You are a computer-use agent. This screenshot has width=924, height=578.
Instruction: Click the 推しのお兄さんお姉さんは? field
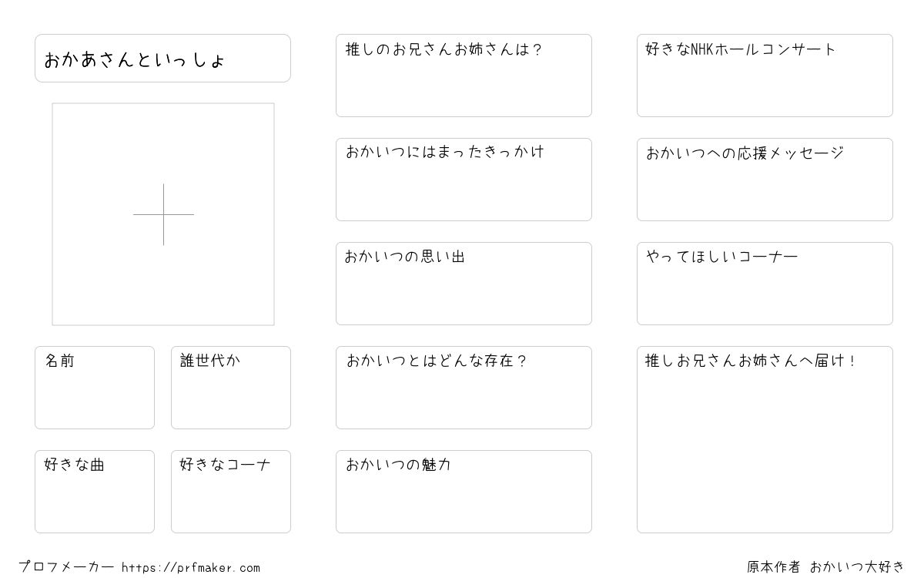(x=464, y=76)
